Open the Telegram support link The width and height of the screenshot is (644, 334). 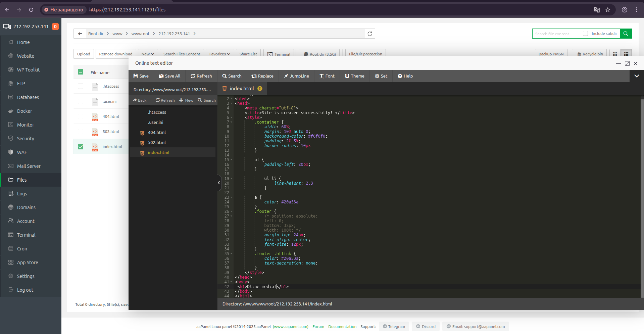pos(394,327)
